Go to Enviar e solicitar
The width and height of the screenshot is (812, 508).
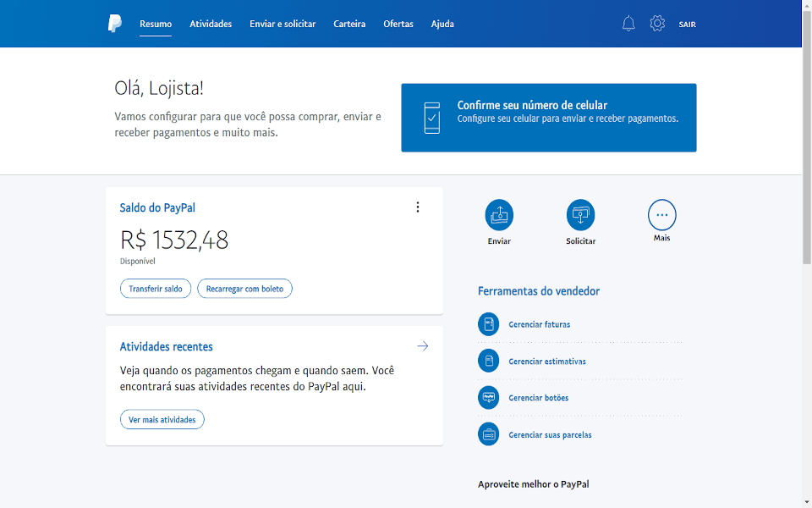click(x=283, y=24)
